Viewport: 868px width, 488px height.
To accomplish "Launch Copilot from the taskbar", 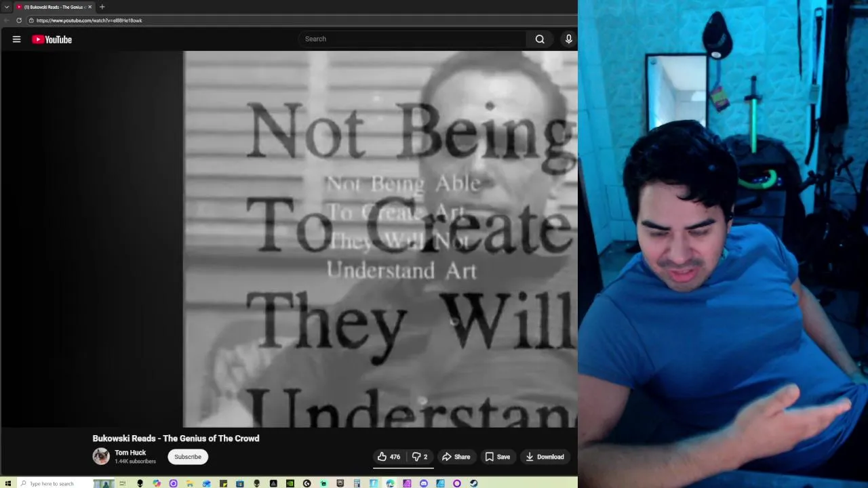I will tap(157, 483).
